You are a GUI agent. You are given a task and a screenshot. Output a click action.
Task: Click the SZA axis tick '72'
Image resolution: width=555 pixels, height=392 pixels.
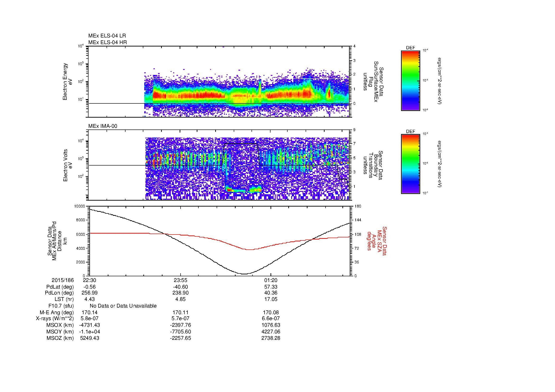pyautogui.click(x=356, y=248)
